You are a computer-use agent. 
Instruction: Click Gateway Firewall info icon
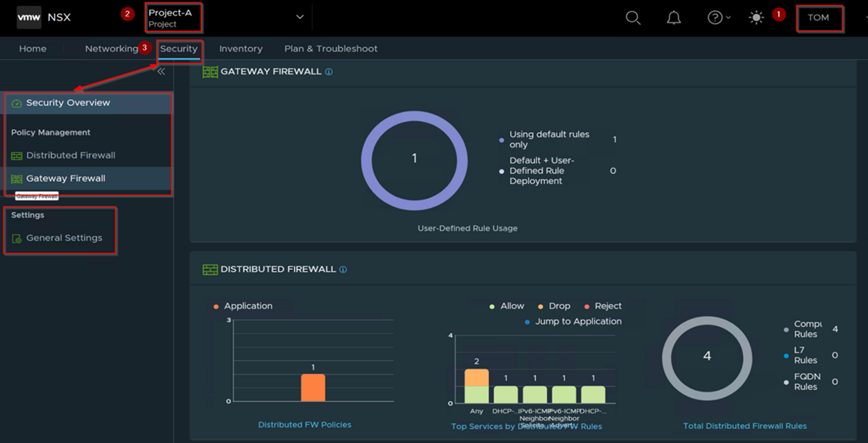329,72
